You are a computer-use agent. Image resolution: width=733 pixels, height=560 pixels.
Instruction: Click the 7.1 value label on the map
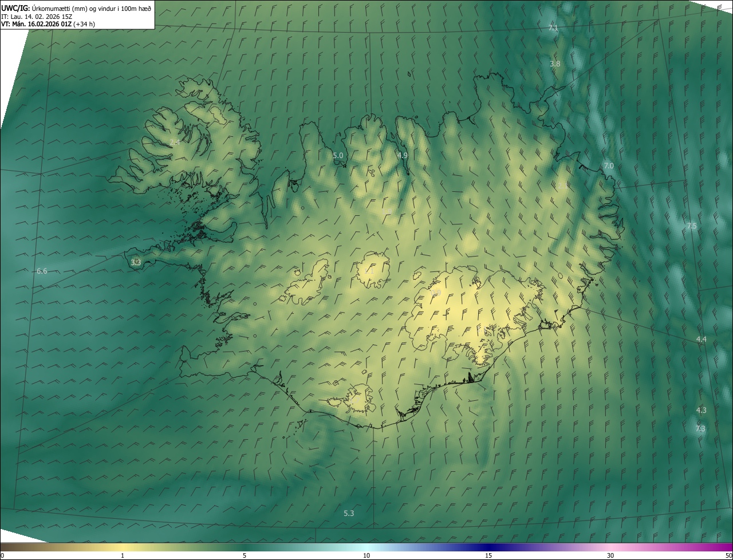553,27
